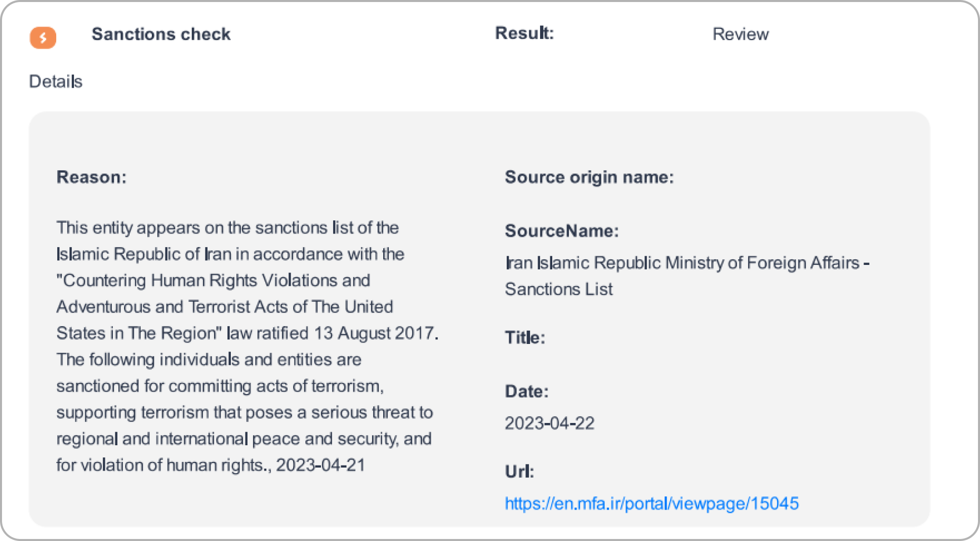
Task: Click the SourceName label
Action: pos(562,231)
